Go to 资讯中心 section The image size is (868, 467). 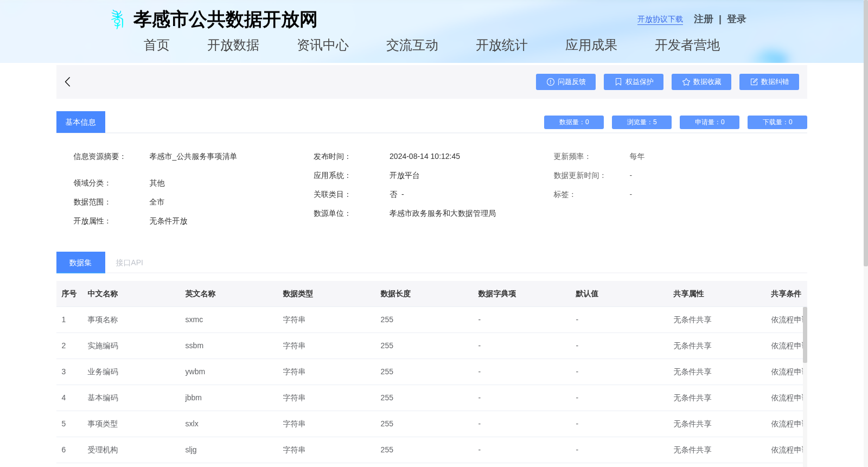click(x=323, y=45)
